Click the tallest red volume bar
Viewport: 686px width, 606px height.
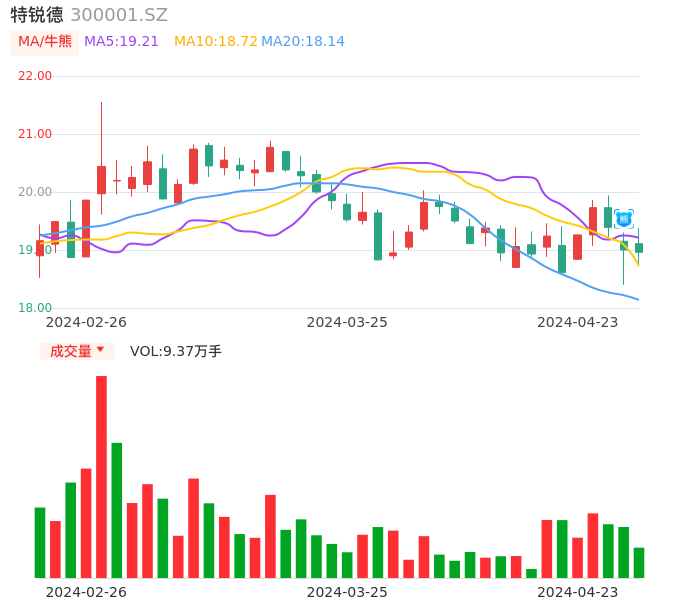[101, 476]
